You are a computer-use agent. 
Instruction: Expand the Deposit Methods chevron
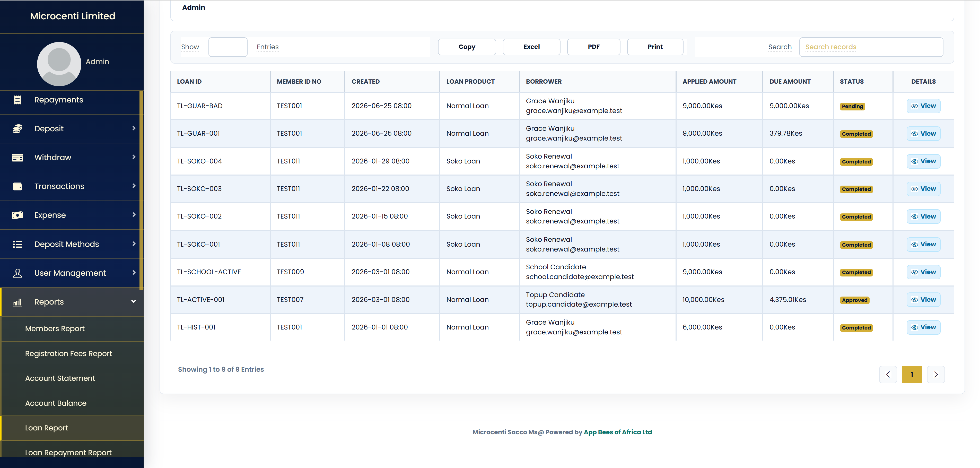pyautogui.click(x=134, y=244)
